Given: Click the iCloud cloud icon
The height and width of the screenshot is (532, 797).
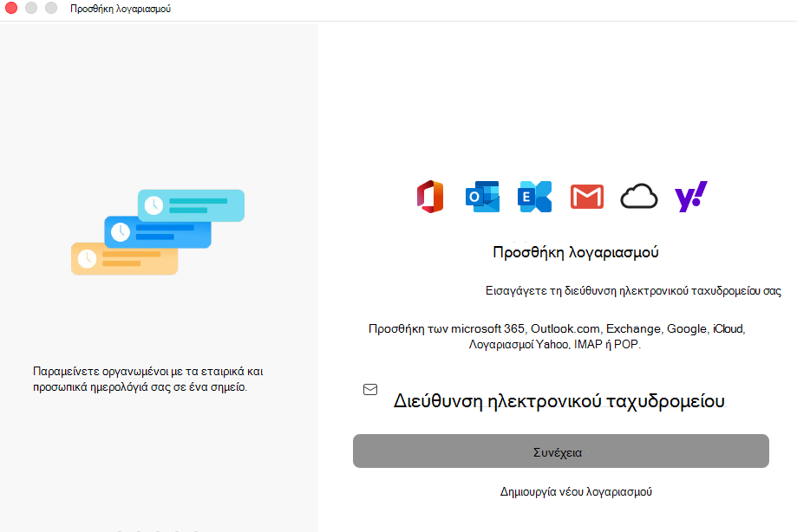Looking at the screenshot, I should tap(639, 197).
